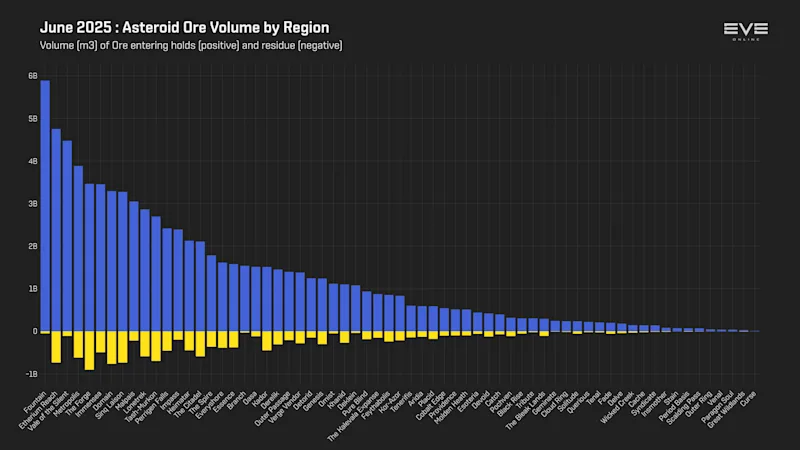
Task: Click the "The Kalevala Expanse" label
Action: [353, 416]
